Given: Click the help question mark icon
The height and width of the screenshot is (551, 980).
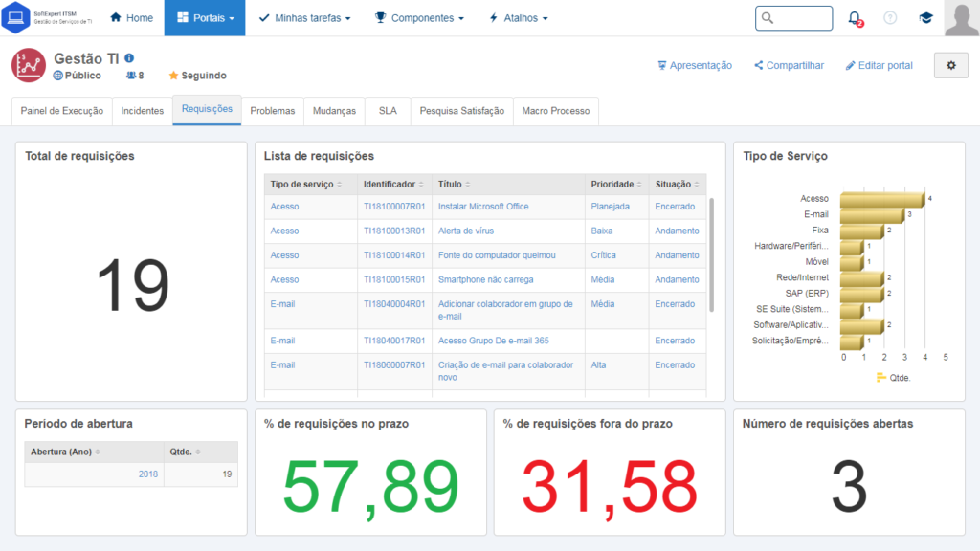Looking at the screenshot, I should [890, 18].
